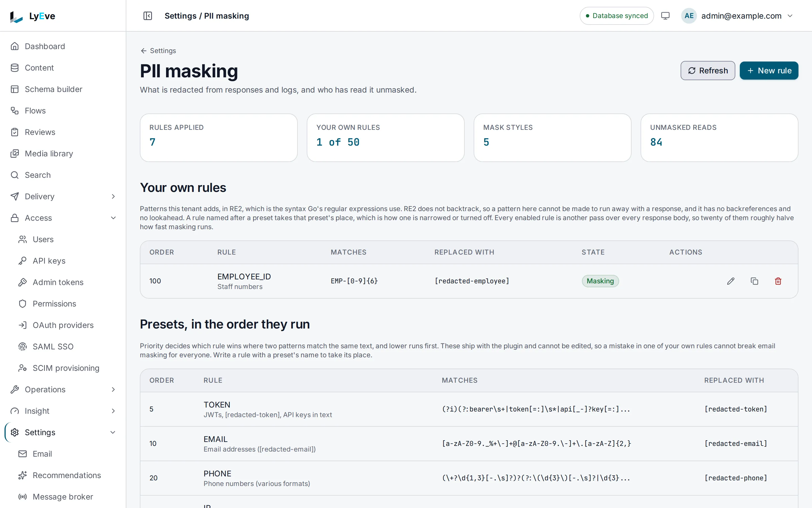Click the PHONE preset rule name
The width and height of the screenshot is (812, 508).
point(217,474)
